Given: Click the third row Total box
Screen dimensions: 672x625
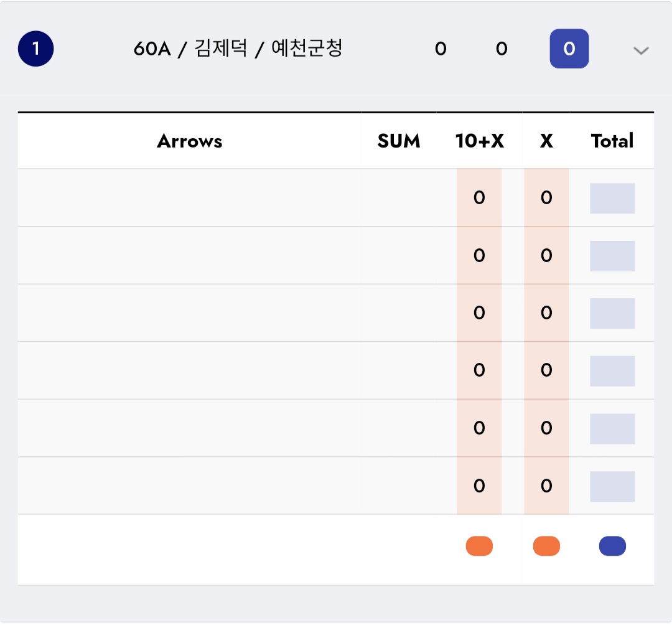Looking at the screenshot, I should pyautogui.click(x=612, y=313).
